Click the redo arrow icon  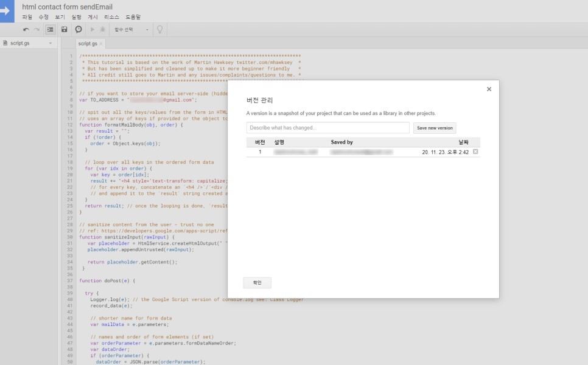point(37,30)
